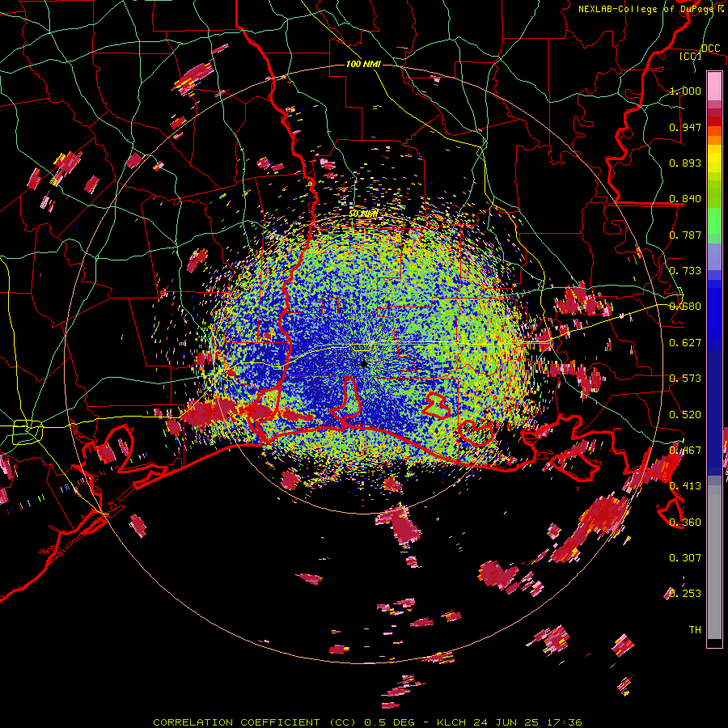Click the 0.893 value on the color scale

685,163
